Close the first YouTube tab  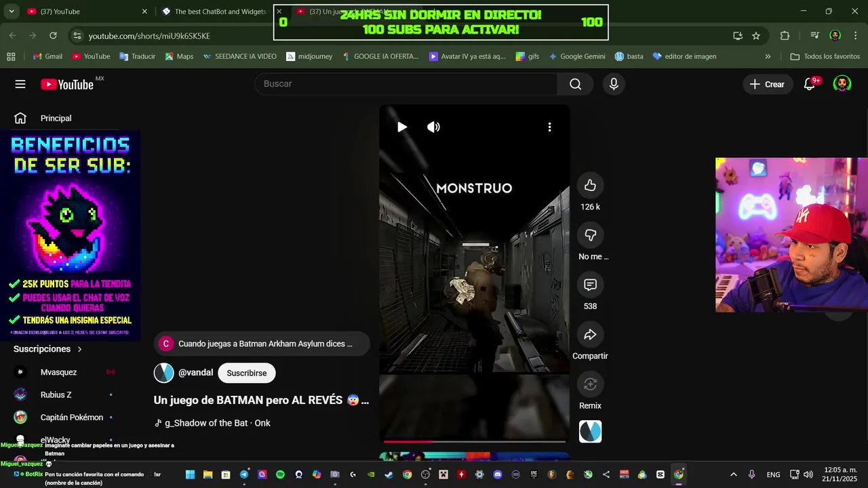144,12
